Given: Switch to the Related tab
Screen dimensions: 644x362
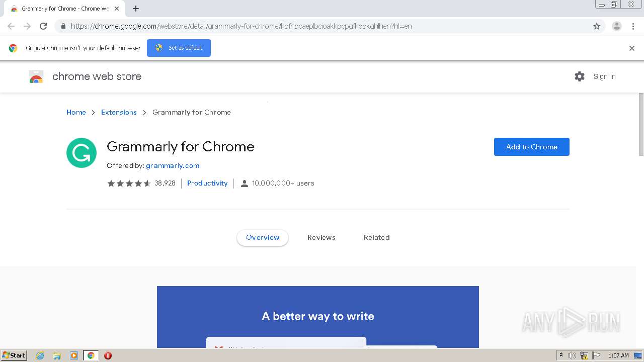Looking at the screenshot, I should [376, 237].
